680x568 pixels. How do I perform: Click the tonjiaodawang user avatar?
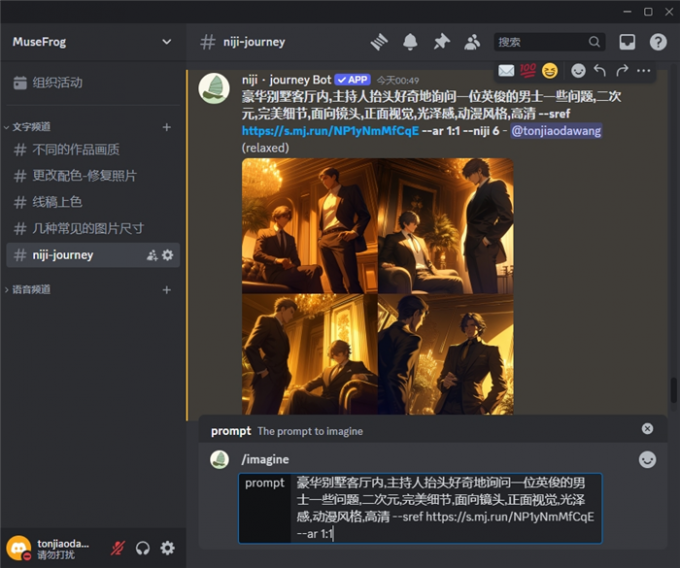(19, 548)
